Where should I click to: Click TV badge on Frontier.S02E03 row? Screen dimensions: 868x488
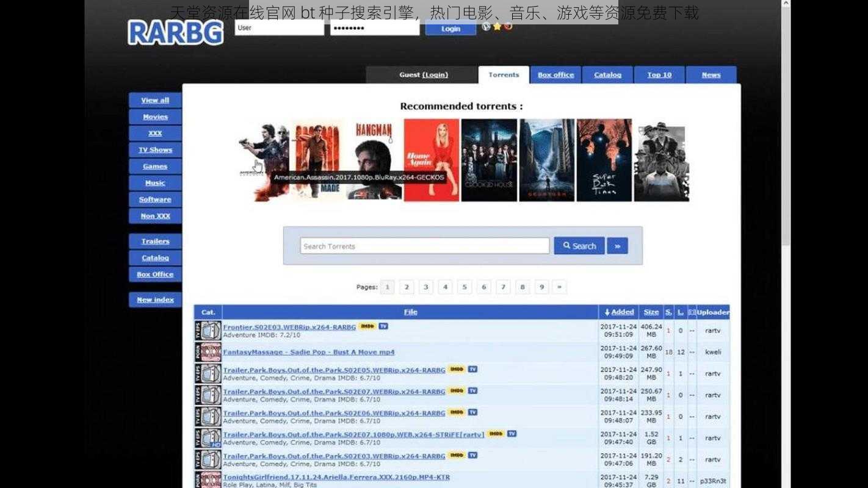[x=383, y=326]
